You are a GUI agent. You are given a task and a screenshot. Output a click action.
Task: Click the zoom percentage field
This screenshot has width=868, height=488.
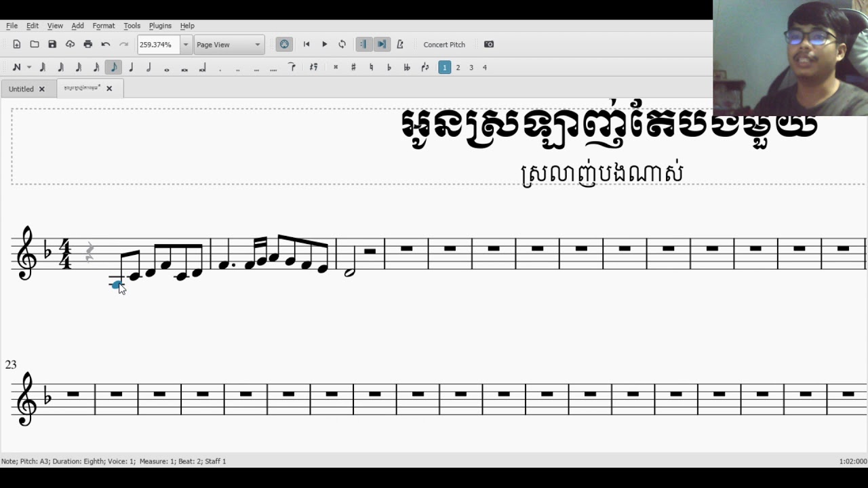click(x=159, y=45)
